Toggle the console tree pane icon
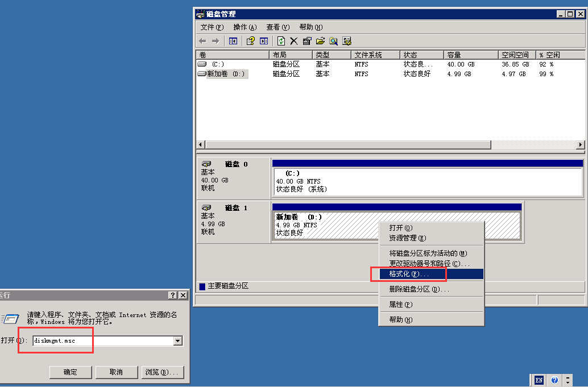Image resolution: width=588 pixels, height=387 pixels. point(233,41)
